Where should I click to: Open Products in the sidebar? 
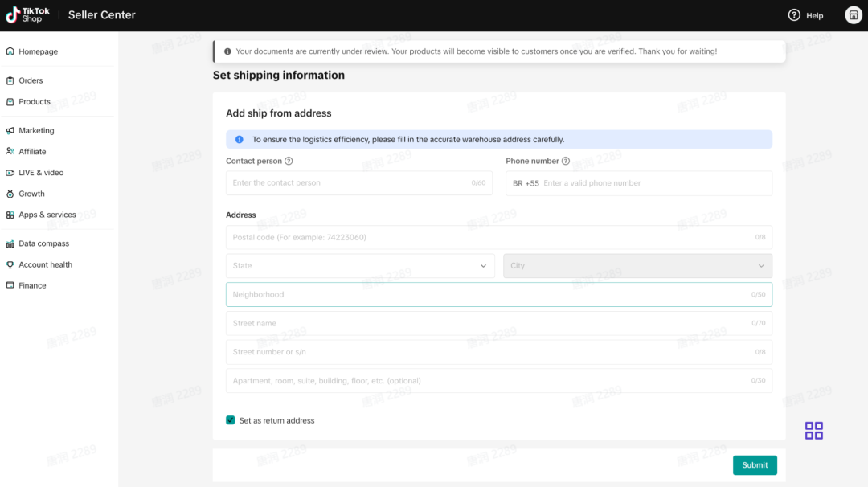[x=35, y=102]
